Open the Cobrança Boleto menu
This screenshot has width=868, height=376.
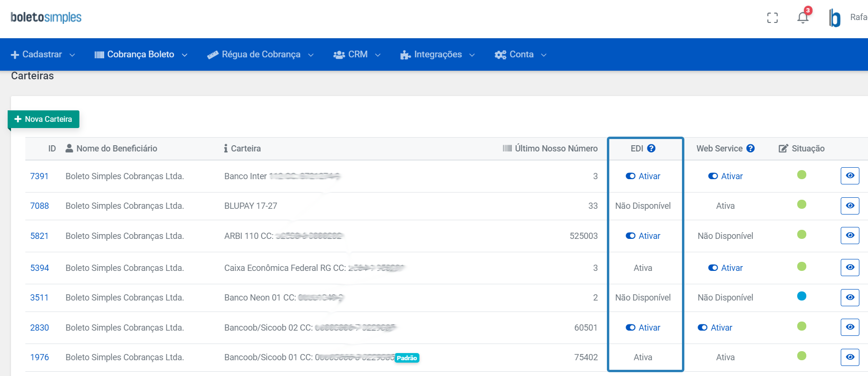pyautogui.click(x=141, y=54)
